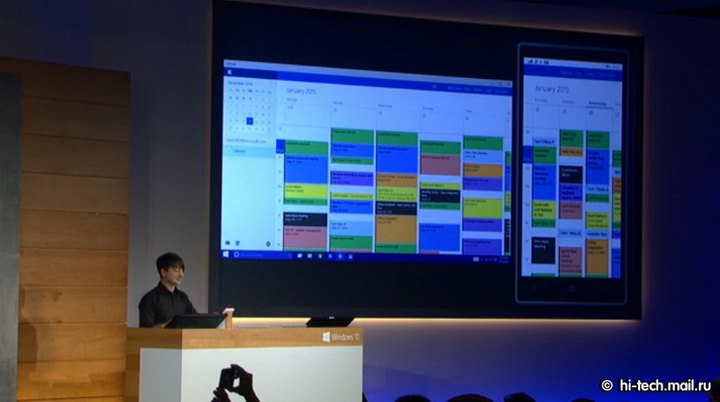Select the Wednesday tab on phone calendar
This screenshot has height=402, width=720.
pos(597,103)
